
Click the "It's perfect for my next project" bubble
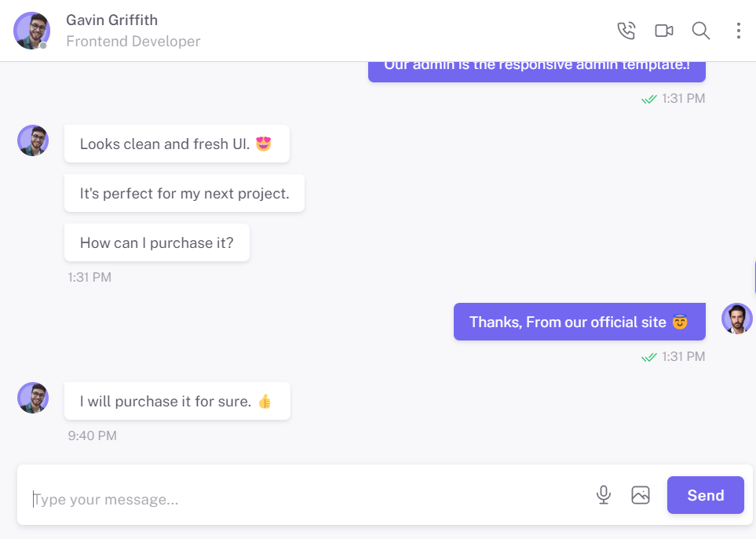184,193
